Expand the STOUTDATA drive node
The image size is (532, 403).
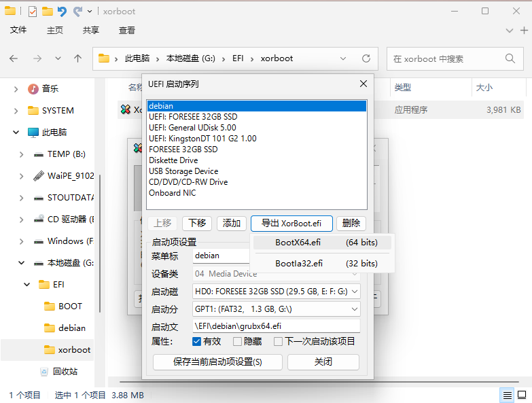tap(21, 198)
